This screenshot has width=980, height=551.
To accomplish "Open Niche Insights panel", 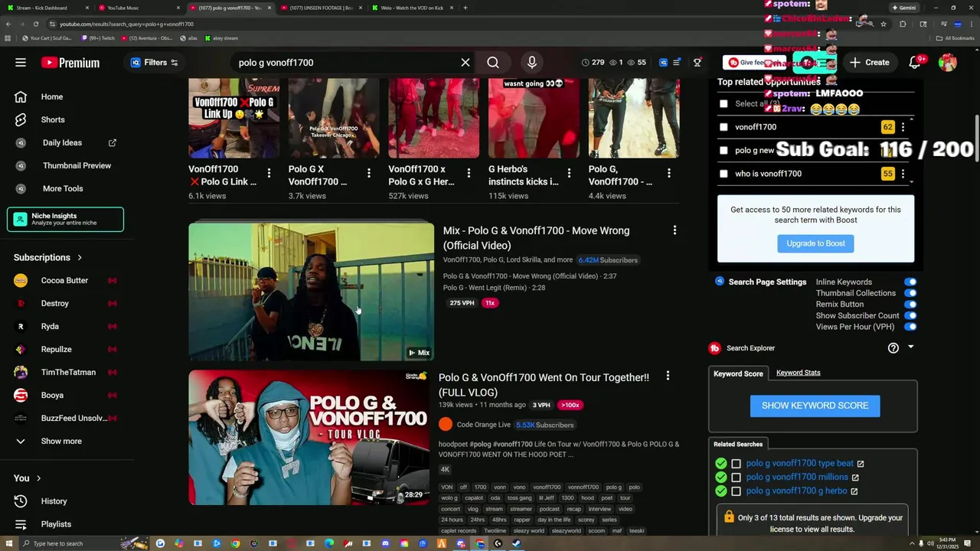I will (x=65, y=220).
